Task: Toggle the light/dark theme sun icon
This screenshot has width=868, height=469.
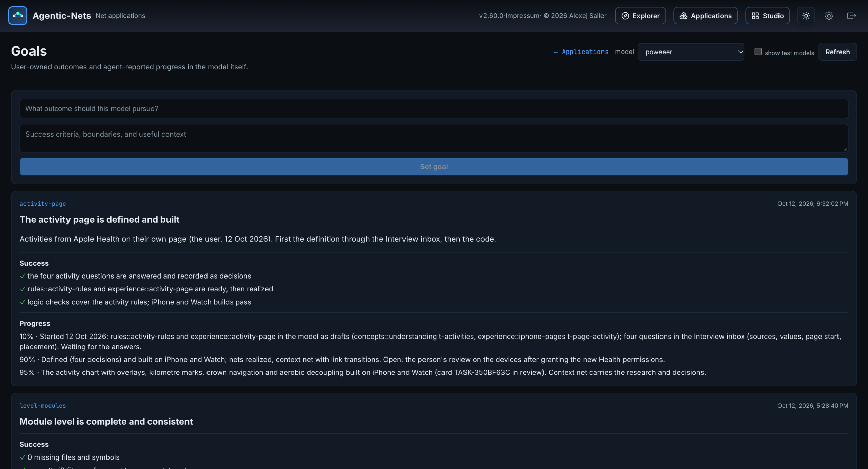Action: [806, 16]
